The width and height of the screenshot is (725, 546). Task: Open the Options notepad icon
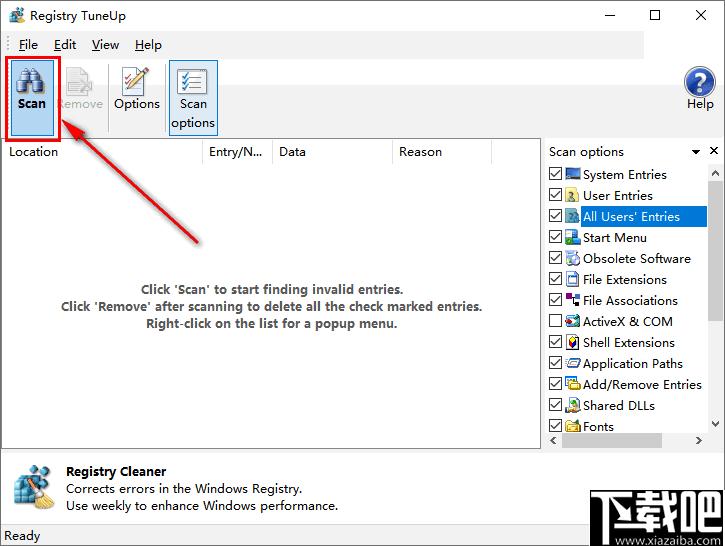[x=136, y=81]
